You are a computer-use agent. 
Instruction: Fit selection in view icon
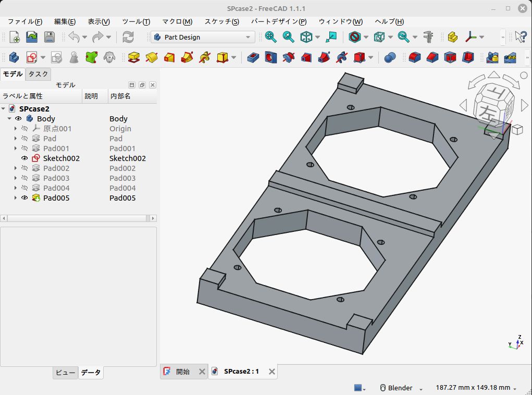click(288, 37)
